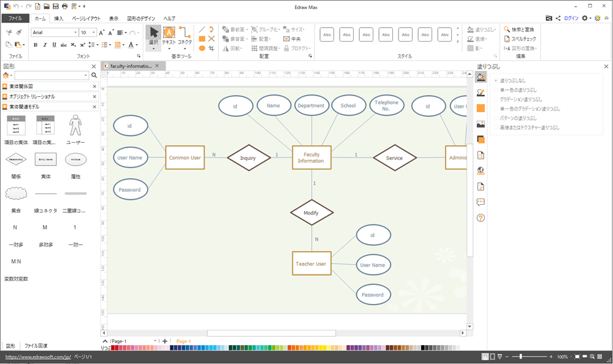Viewport: 613px width, 364px height.
Task: Open the ヘルプ tab
Action: pos(169,18)
